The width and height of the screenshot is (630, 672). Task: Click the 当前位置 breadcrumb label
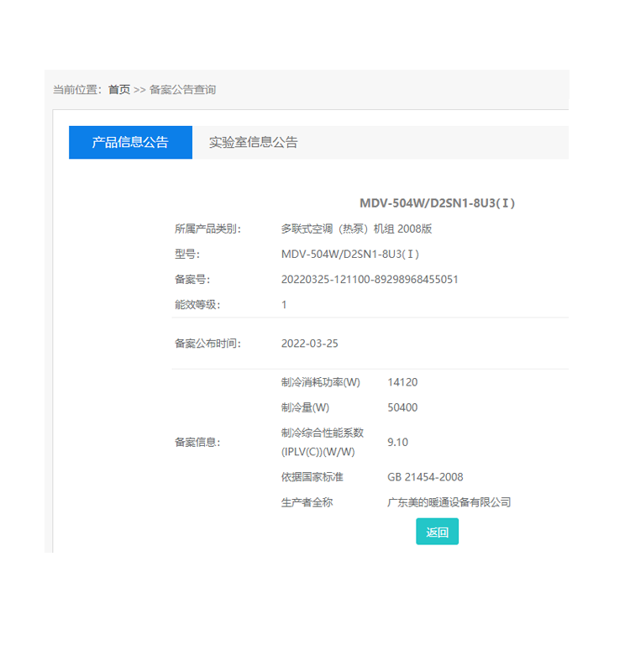pyautogui.click(x=77, y=90)
